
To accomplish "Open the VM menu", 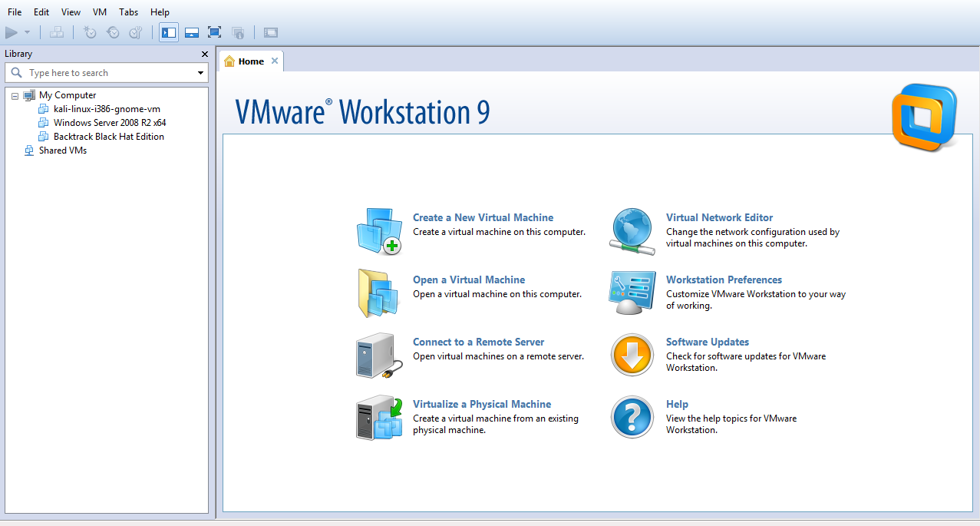I will (x=100, y=12).
